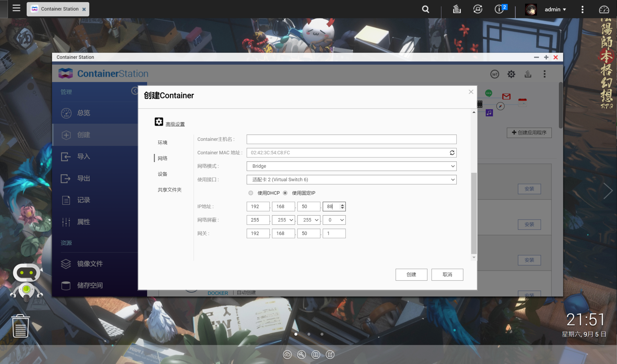The height and width of the screenshot is (364, 617).
Task: Open the resource dashboard gauge icon
Action: [604, 9]
